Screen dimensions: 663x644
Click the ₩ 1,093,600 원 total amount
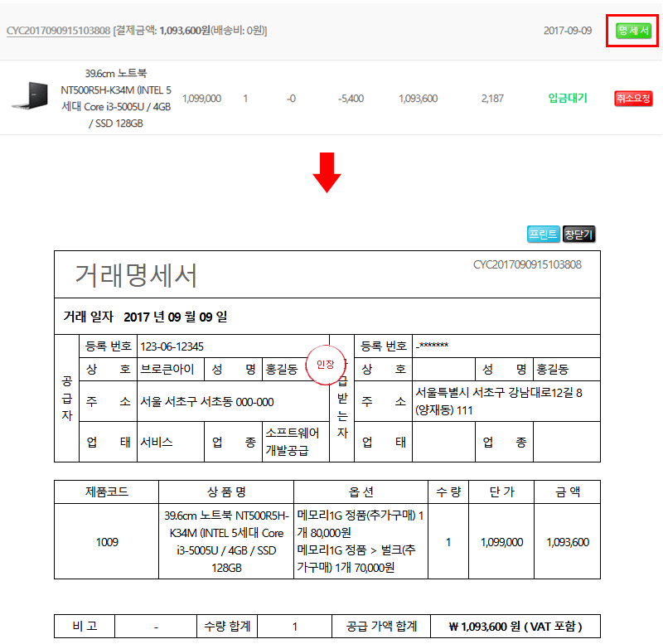(x=514, y=627)
